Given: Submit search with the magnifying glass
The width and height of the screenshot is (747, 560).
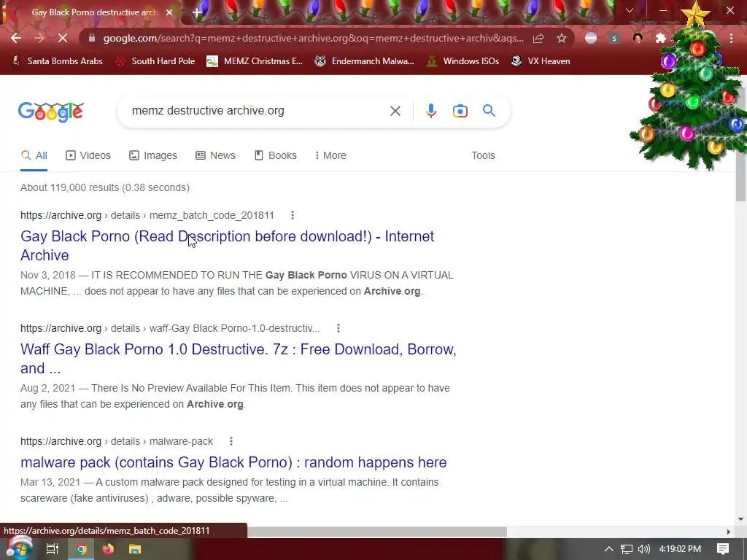Looking at the screenshot, I should pos(489,111).
